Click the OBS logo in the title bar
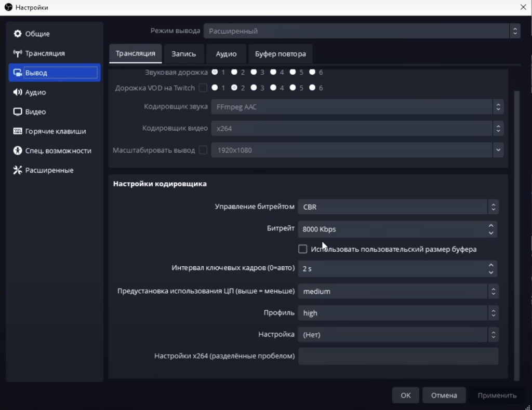The height and width of the screenshot is (410, 532). [x=8, y=7]
